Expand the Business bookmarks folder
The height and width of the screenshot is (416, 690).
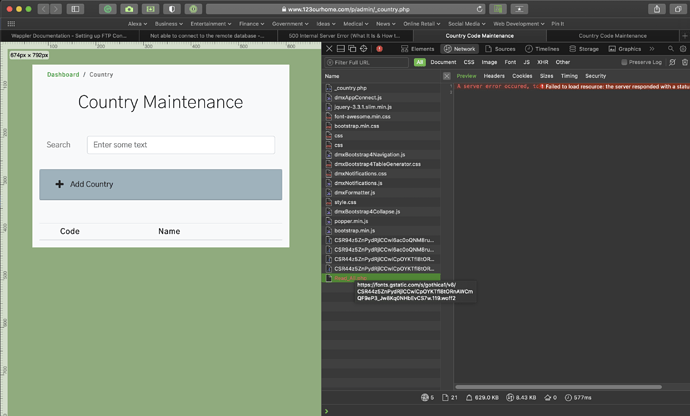[169, 24]
